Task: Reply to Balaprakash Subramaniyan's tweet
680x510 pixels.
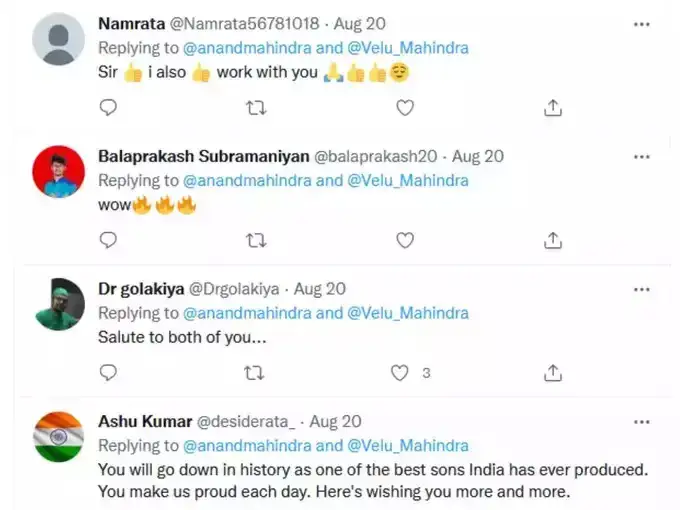Action: click(109, 240)
